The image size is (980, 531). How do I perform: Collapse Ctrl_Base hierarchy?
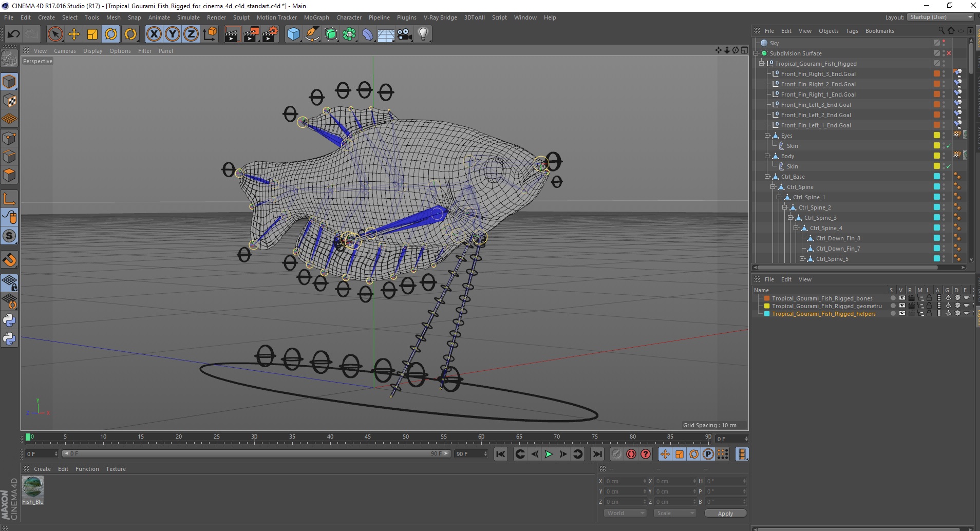[x=767, y=177]
